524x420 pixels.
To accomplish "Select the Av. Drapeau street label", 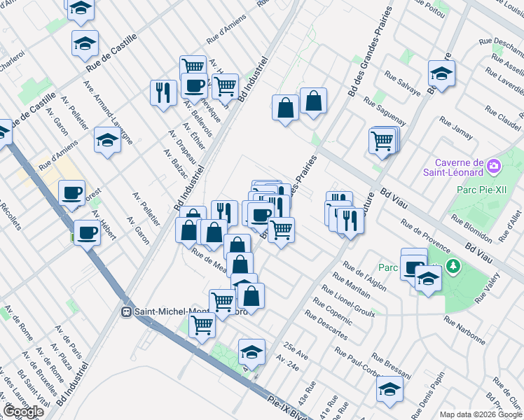I will coord(182,147).
